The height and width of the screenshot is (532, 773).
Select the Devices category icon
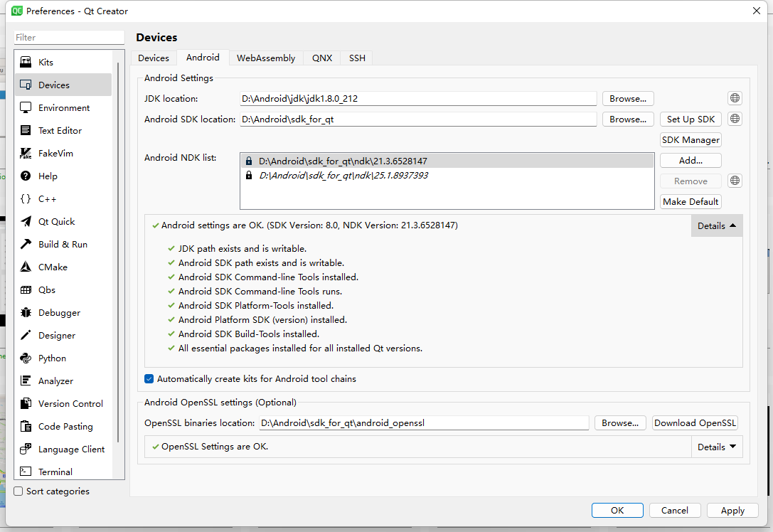click(x=26, y=85)
